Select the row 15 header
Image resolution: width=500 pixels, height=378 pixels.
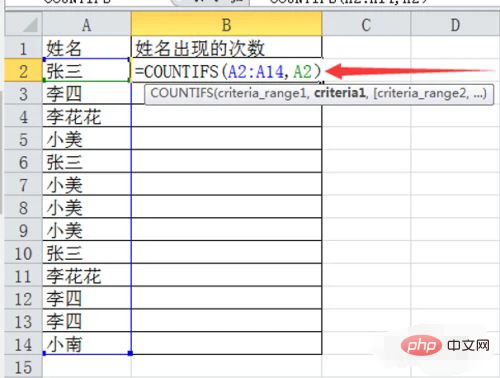(x=23, y=367)
